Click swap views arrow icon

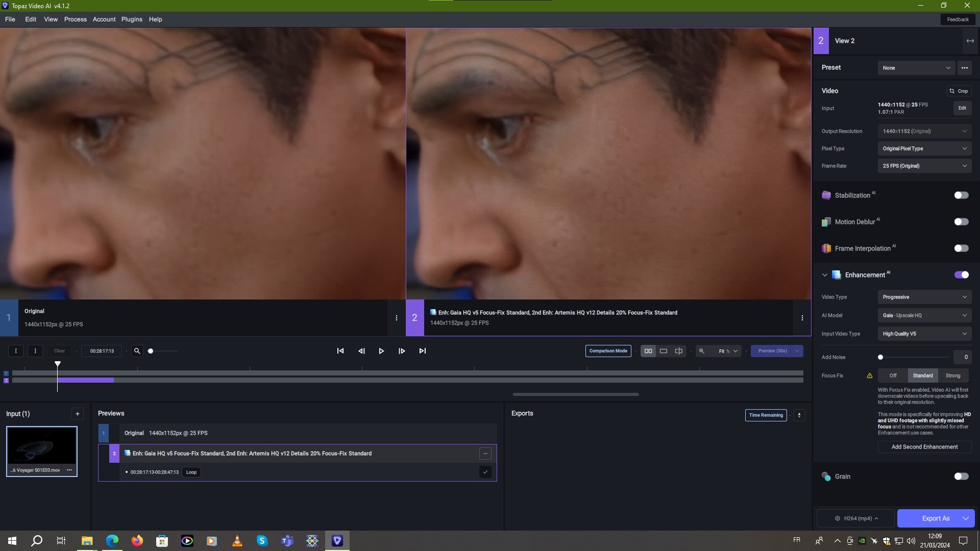click(970, 41)
